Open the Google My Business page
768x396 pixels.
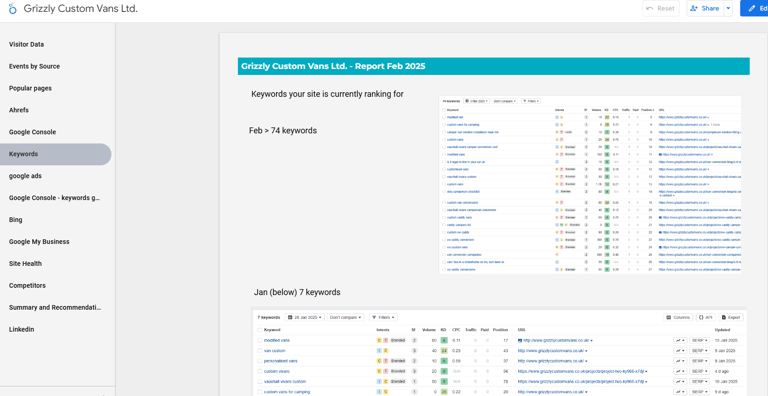39,242
